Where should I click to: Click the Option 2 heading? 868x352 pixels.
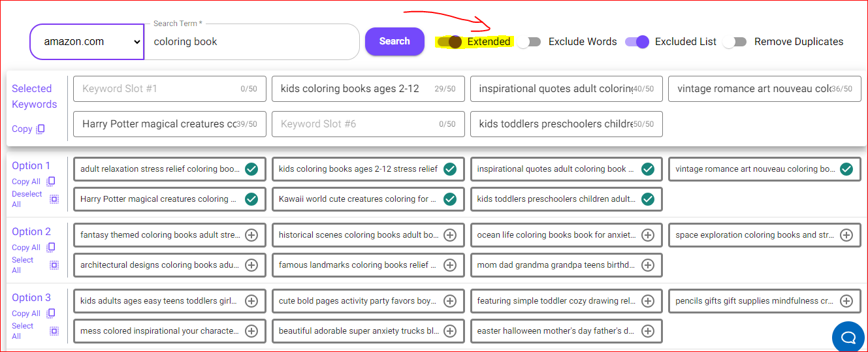pyautogui.click(x=31, y=232)
